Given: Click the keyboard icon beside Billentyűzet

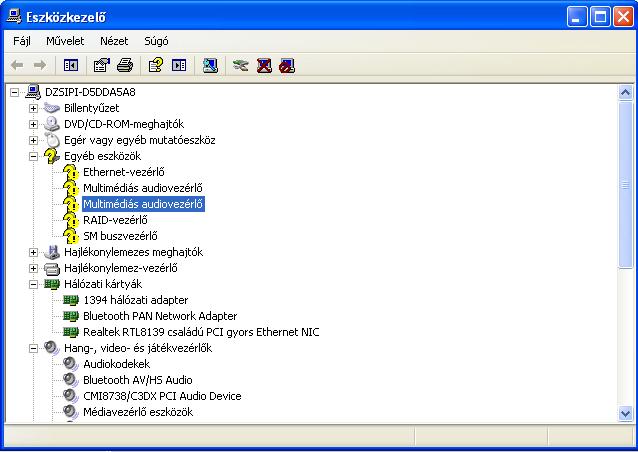Looking at the screenshot, I should 52,108.
